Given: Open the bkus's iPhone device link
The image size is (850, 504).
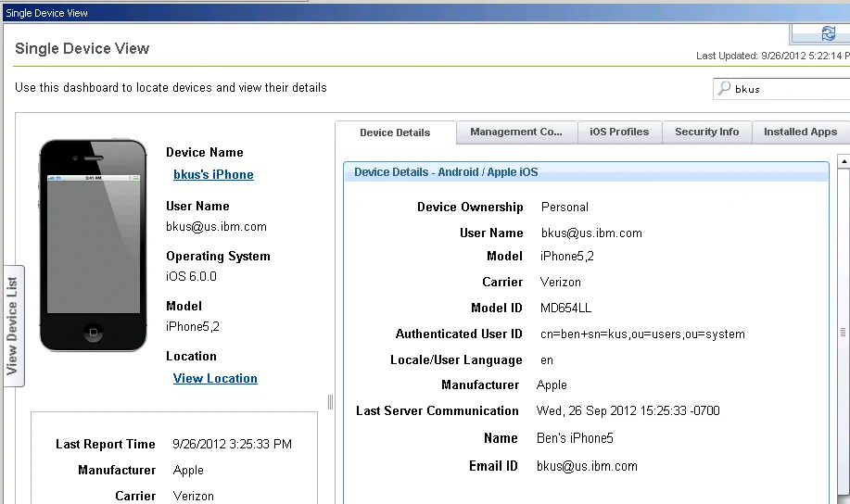Looking at the screenshot, I should tap(213, 174).
